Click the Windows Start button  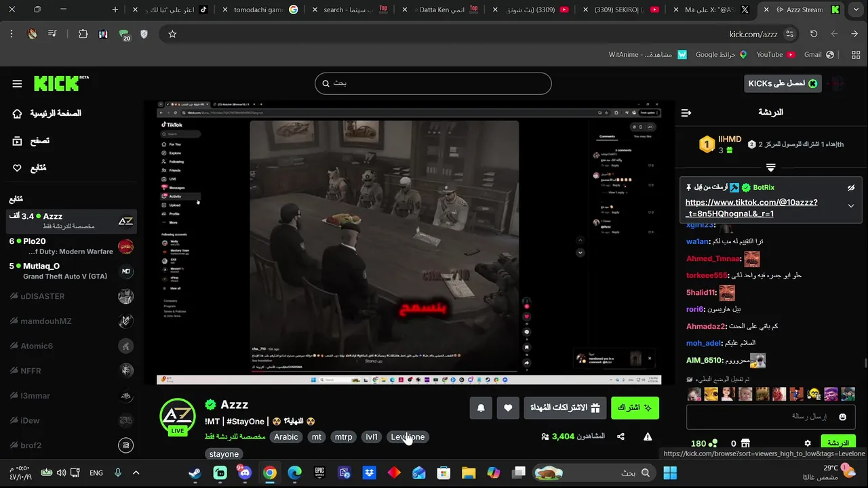point(670,472)
